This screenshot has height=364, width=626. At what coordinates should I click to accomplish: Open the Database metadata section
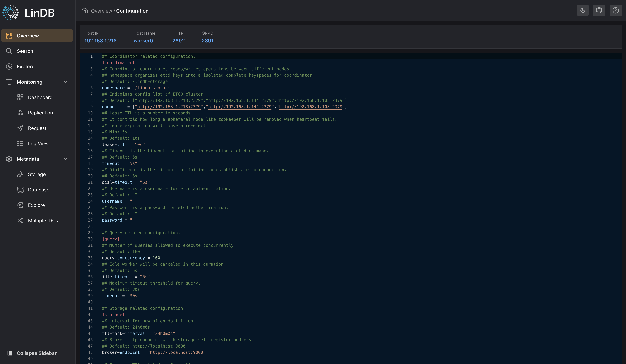point(39,190)
